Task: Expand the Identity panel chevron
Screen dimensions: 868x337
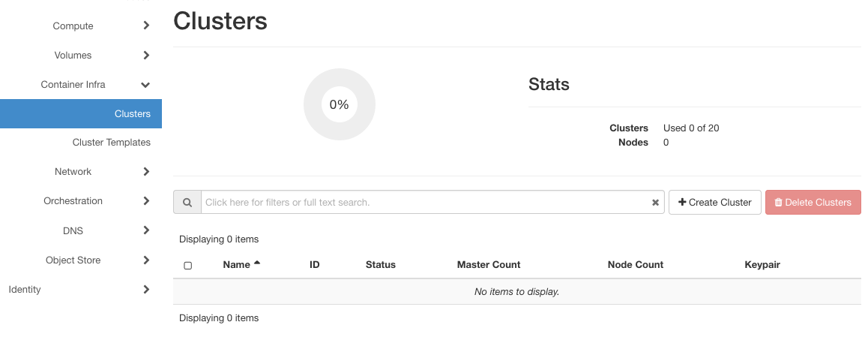Action: pos(146,290)
